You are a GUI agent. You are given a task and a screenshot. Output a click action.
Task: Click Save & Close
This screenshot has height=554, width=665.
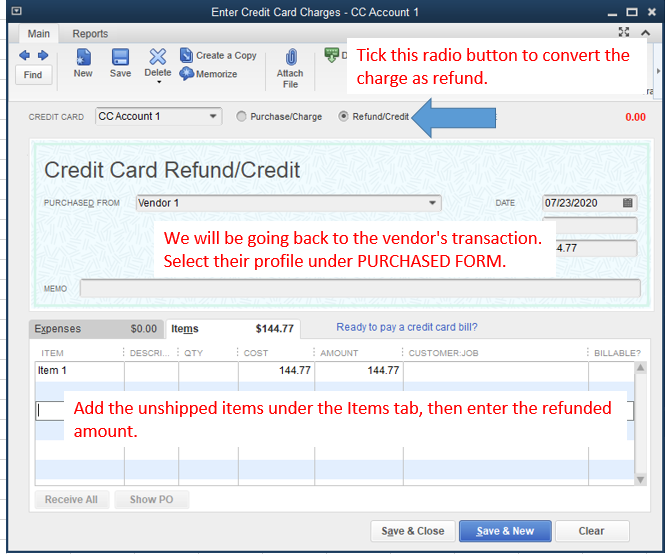pyautogui.click(x=413, y=531)
